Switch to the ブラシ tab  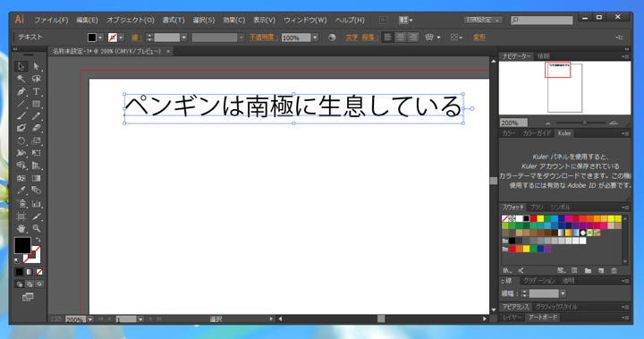(536, 208)
